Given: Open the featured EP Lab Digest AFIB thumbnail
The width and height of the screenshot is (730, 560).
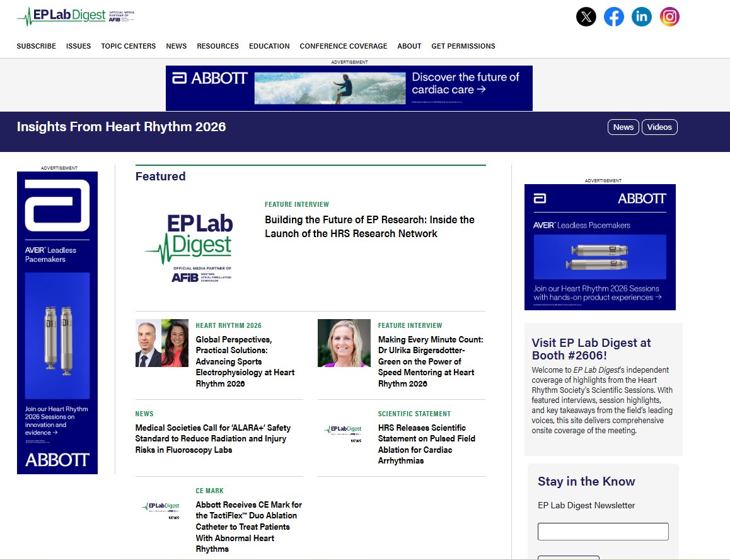Looking at the screenshot, I should tap(188, 247).
